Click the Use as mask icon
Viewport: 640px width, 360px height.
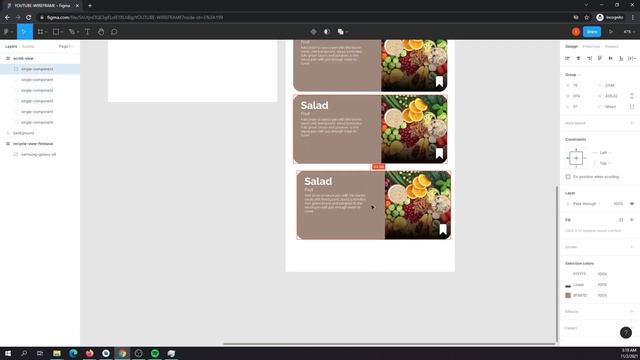[x=327, y=31]
